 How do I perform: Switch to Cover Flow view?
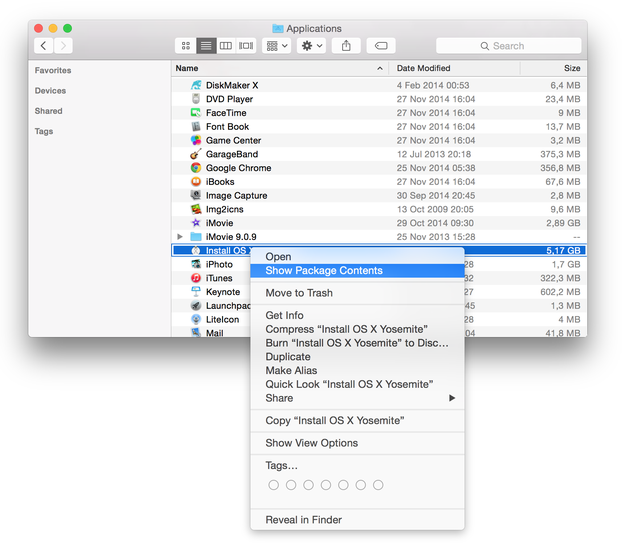(246, 46)
